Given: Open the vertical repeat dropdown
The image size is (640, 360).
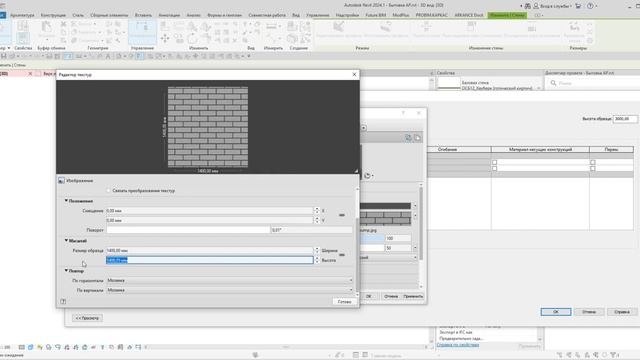Looking at the screenshot, I should click(x=229, y=290).
